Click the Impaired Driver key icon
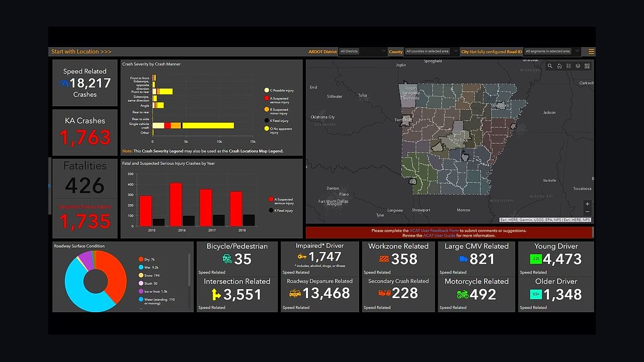The image size is (644, 362). (302, 257)
